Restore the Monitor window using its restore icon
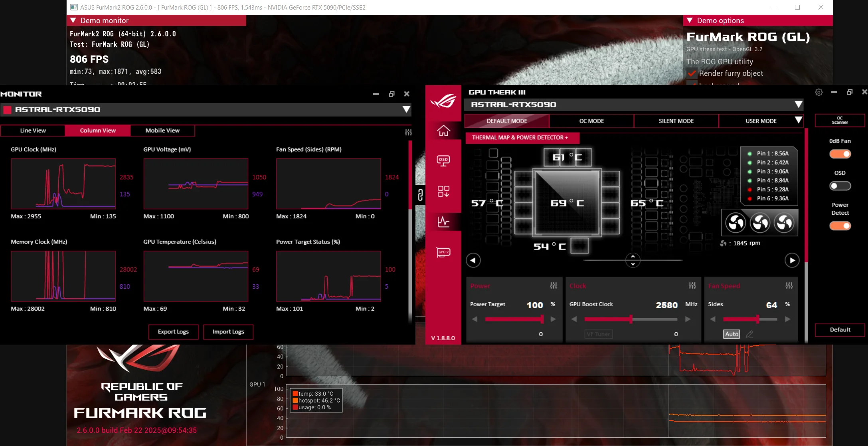The image size is (868, 446). (391, 94)
